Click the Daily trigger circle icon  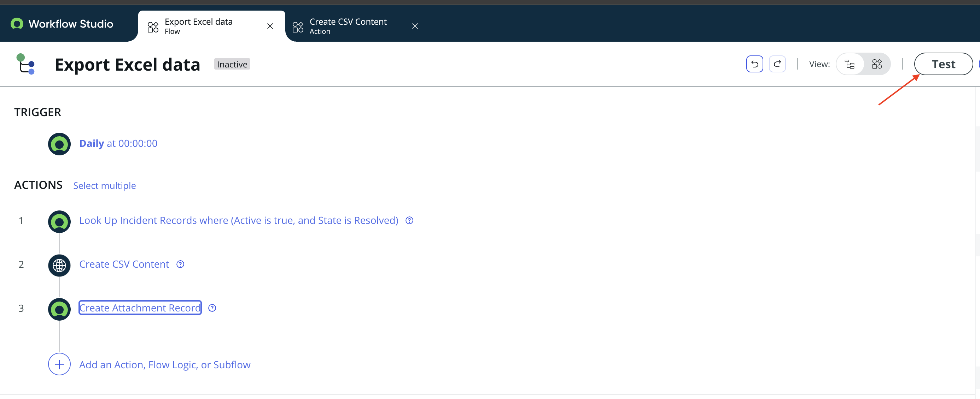(x=59, y=144)
